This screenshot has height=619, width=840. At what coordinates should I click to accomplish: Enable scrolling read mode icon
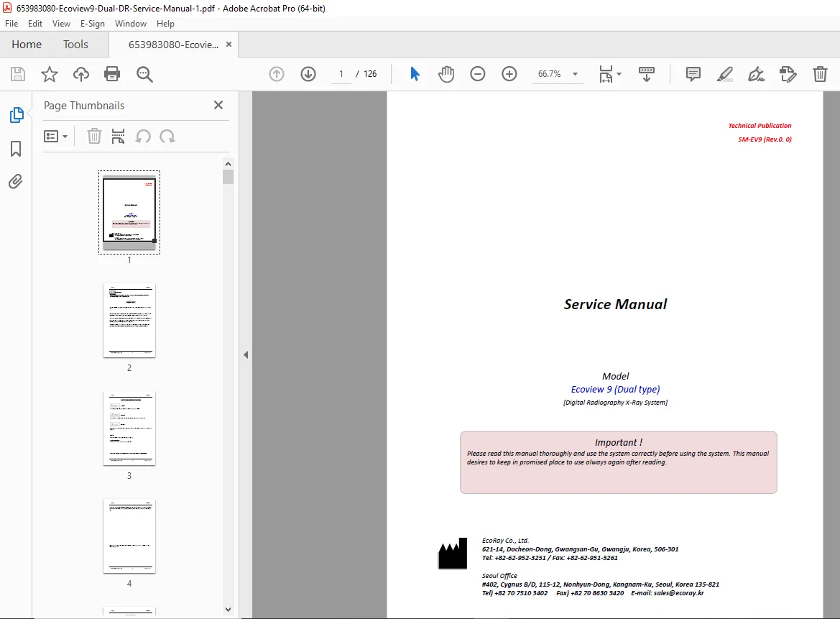click(x=647, y=74)
